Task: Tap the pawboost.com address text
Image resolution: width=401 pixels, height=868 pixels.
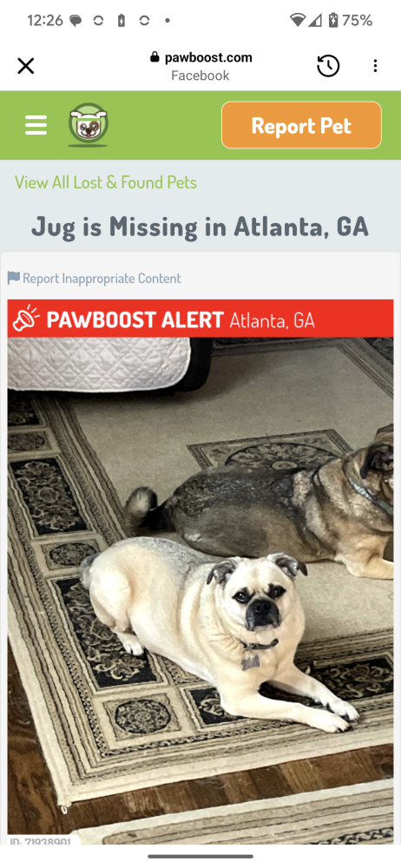Action: click(208, 57)
